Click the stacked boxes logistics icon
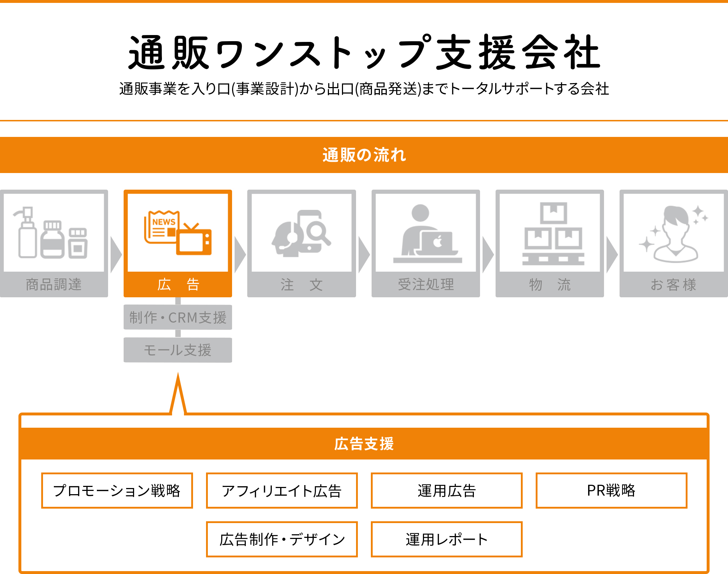 [x=553, y=234]
